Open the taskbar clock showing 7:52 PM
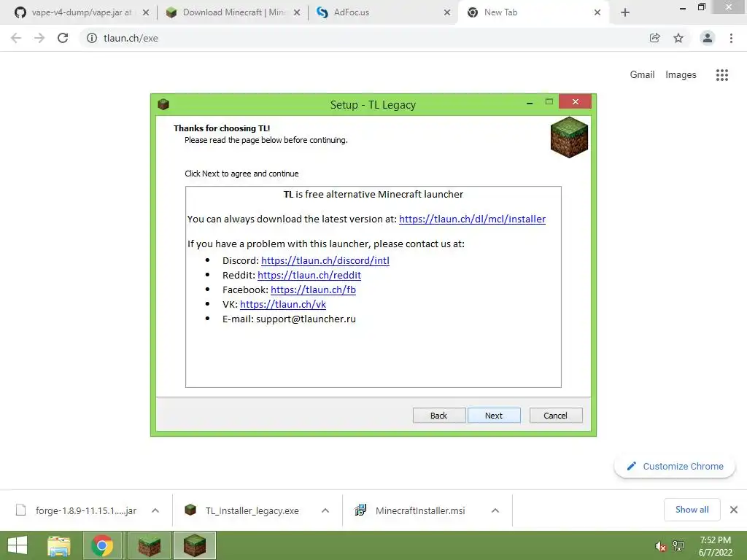Screen dimensions: 747x560 point(715,546)
